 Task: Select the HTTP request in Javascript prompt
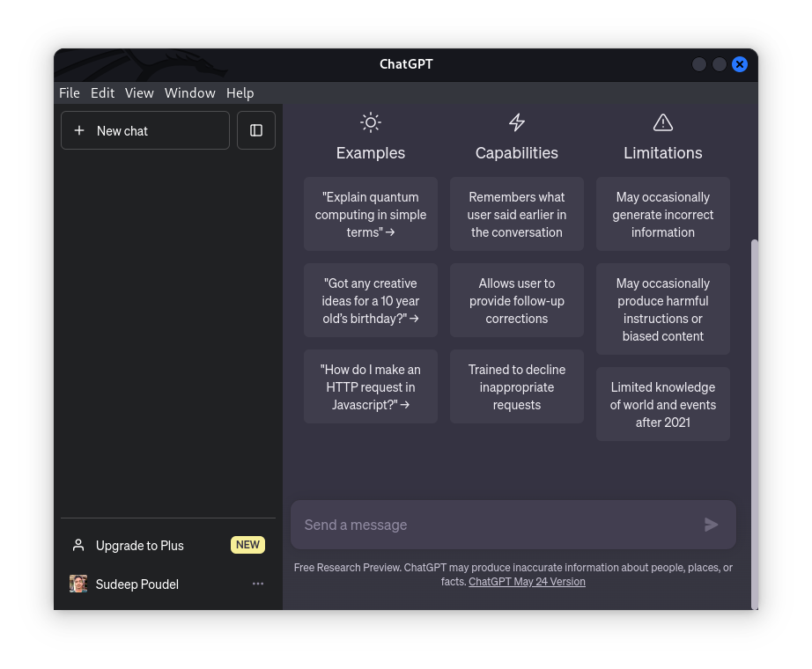[x=370, y=387]
